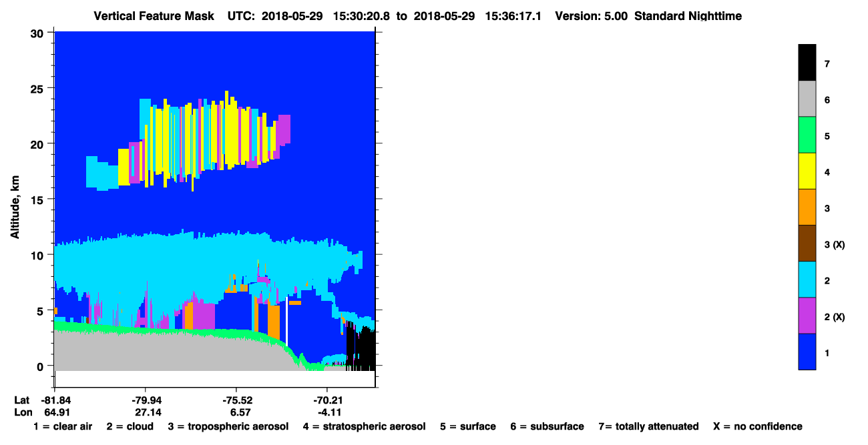Viewport: 868px width, 445px height.
Task: Click the 'Lon' row label
Action: pyautogui.click(x=23, y=412)
